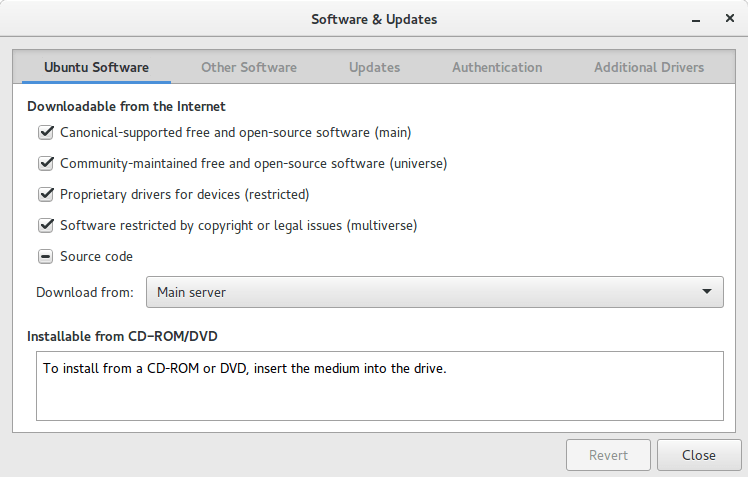Click the "Download from:" label
Viewport: 748px width, 477px height.
pyautogui.click(x=84, y=292)
